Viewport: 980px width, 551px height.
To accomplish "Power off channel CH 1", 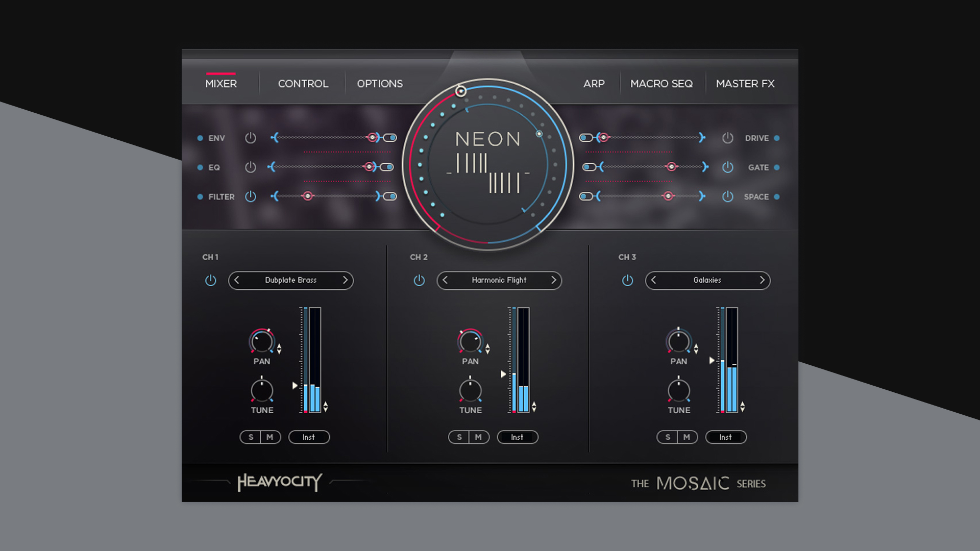I will coord(211,280).
